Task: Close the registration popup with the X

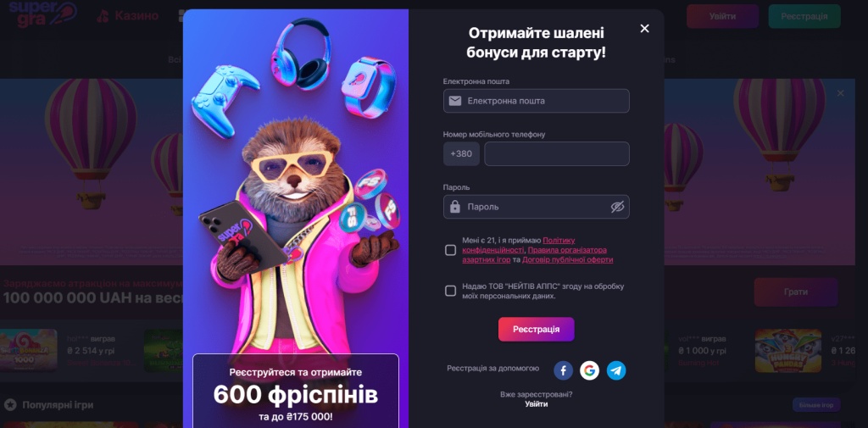Action: (644, 28)
